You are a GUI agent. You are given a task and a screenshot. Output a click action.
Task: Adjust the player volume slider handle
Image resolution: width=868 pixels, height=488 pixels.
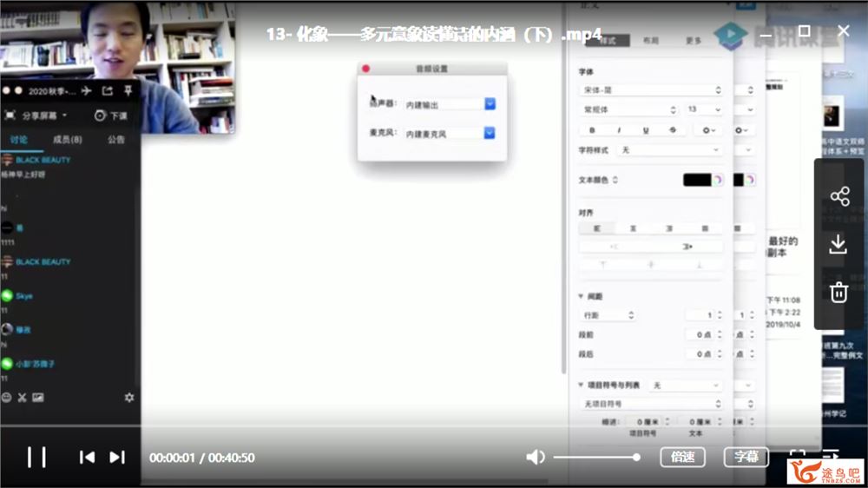pyautogui.click(x=636, y=458)
